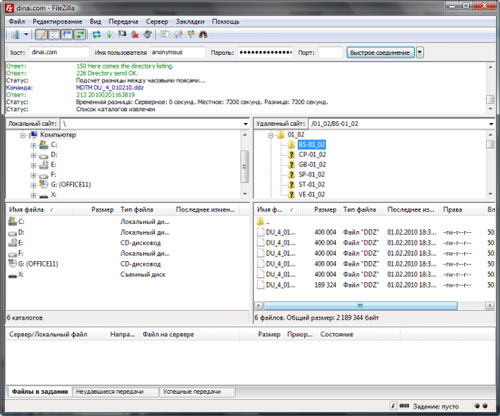The width and height of the screenshot is (500, 416).
Task: Expand the D: drive in local tree
Action: coord(33,155)
